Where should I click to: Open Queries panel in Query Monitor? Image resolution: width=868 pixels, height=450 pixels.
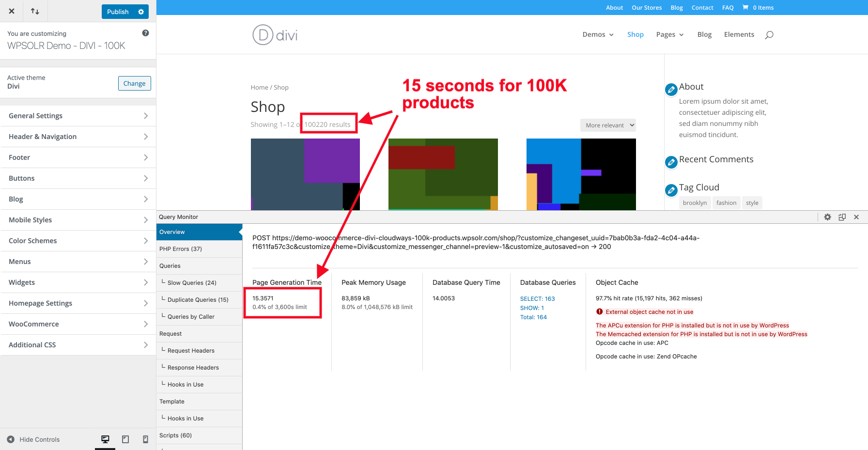[x=199, y=266]
